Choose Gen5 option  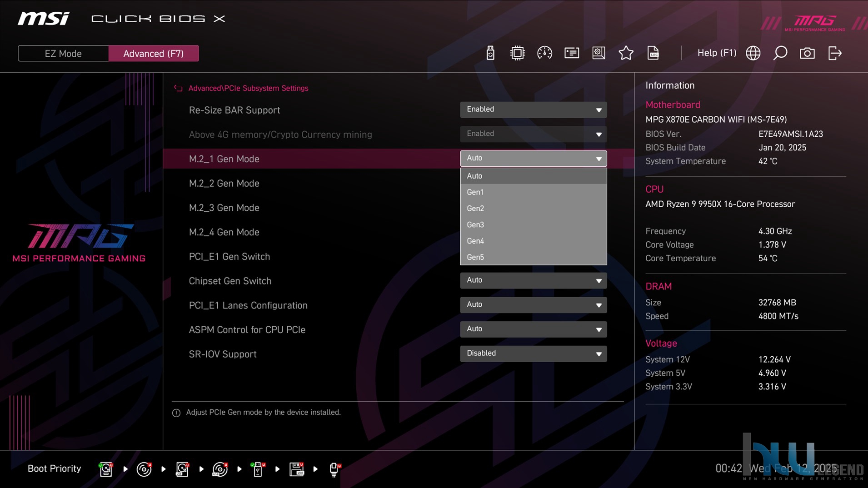pyautogui.click(x=533, y=257)
